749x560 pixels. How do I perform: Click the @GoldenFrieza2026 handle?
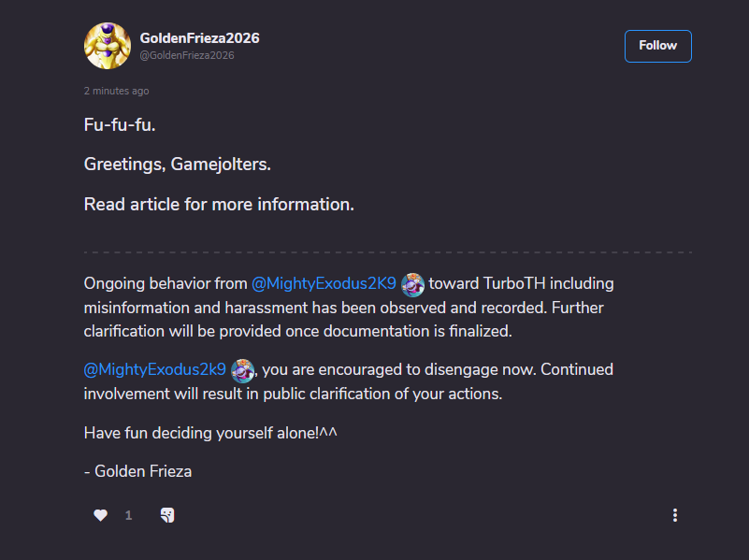coord(187,56)
